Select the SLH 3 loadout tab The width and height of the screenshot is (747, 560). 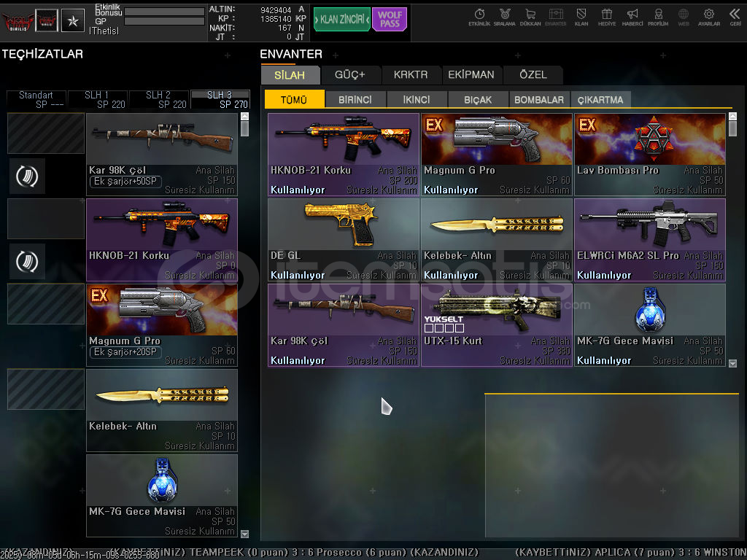click(220, 99)
